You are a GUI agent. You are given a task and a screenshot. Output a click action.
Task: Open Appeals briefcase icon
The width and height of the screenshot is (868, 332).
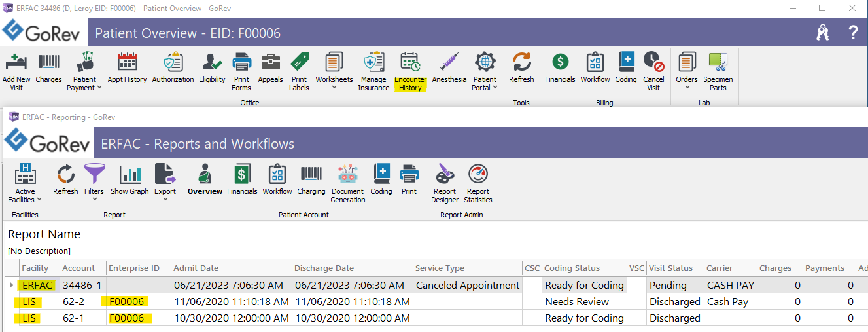pos(270,68)
